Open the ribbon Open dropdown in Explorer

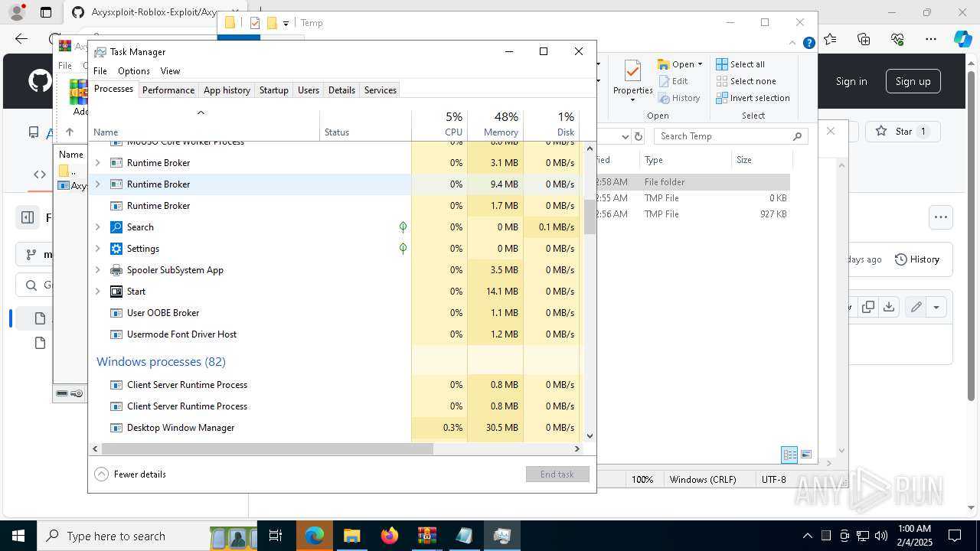point(680,64)
